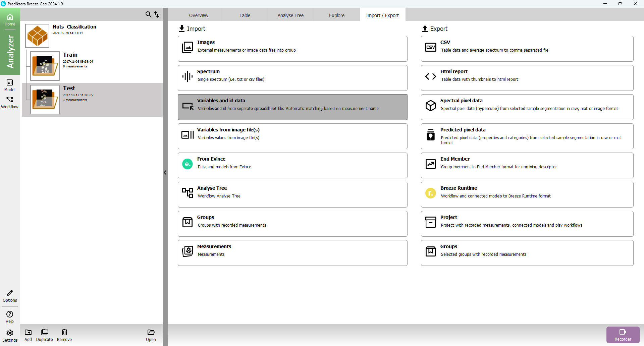This screenshot has height=346, width=644.
Task: Click the sort order arrows icon
Action: coord(157,14)
